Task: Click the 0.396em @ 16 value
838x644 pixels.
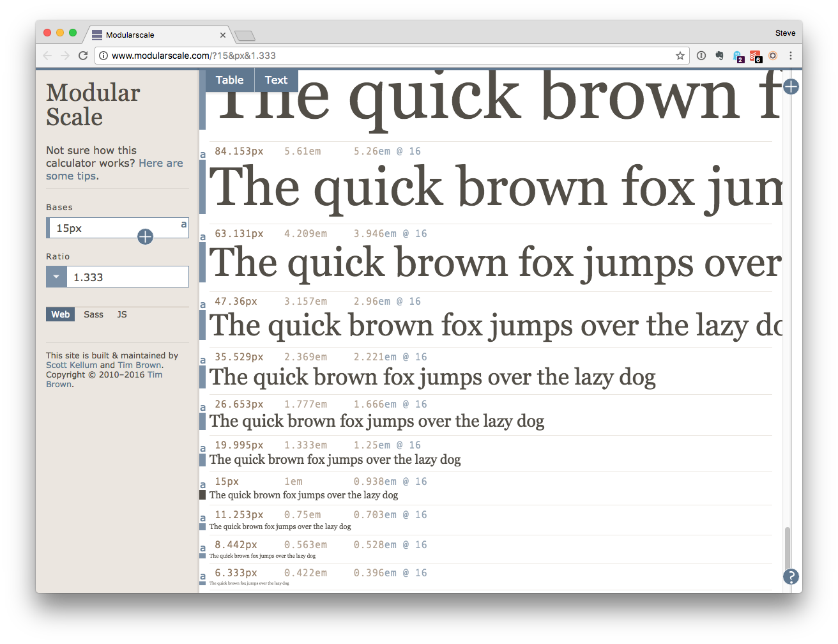Action: tap(390, 573)
